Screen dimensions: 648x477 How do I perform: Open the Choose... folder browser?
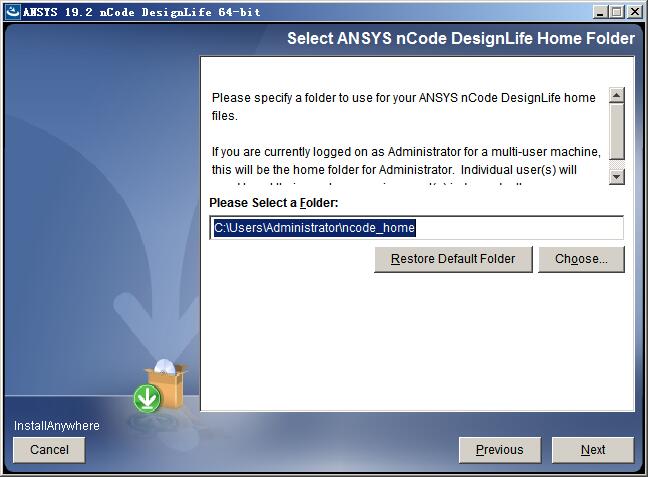click(581, 259)
